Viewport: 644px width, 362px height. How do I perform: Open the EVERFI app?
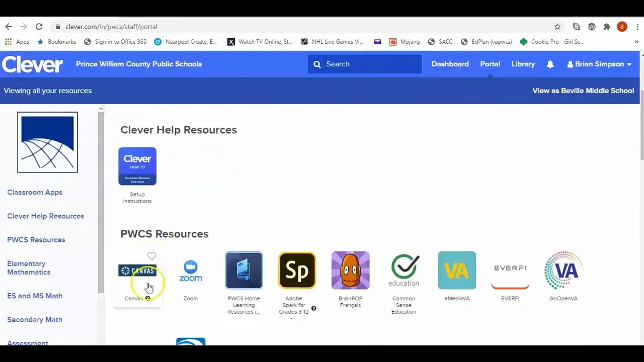click(x=510, y=276)
